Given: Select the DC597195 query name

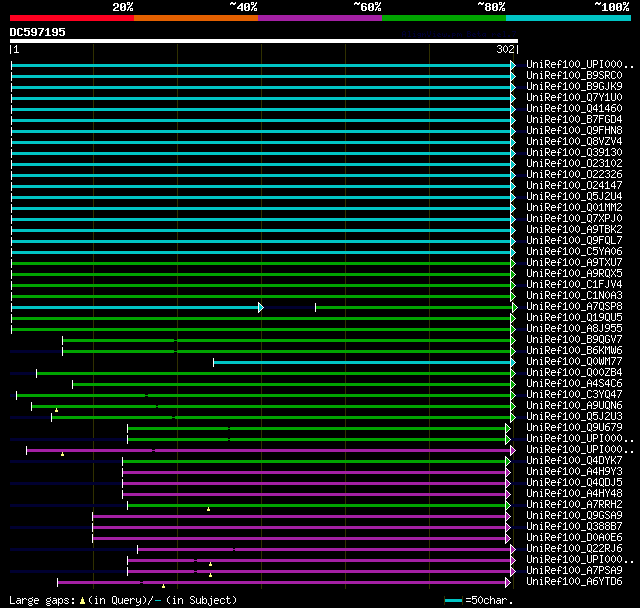Looking at the screenshot, I should tap(38, 32).
